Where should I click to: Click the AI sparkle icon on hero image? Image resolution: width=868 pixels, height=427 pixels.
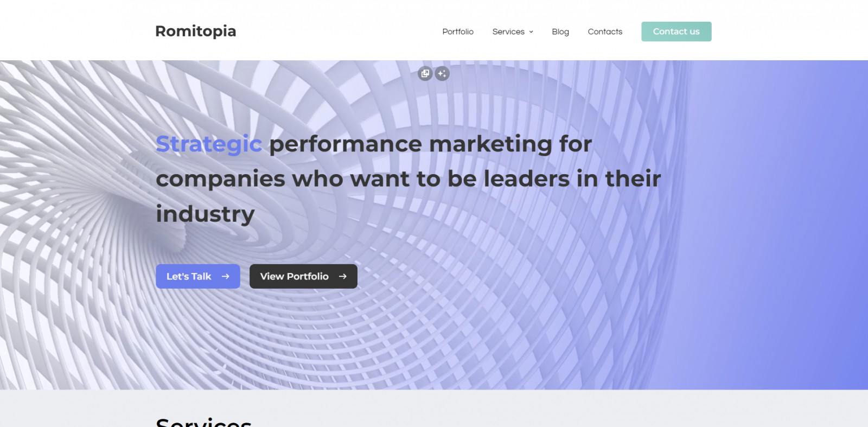coord(442,73)
